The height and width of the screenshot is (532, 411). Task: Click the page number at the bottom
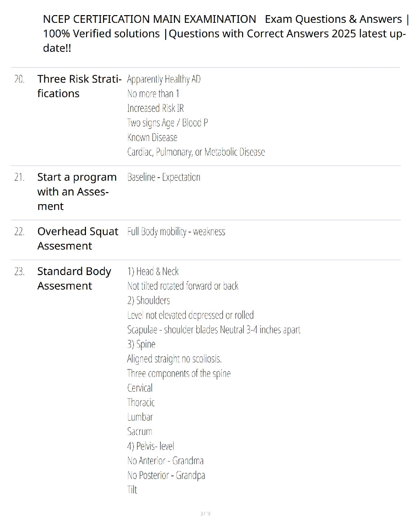(205, 514)
